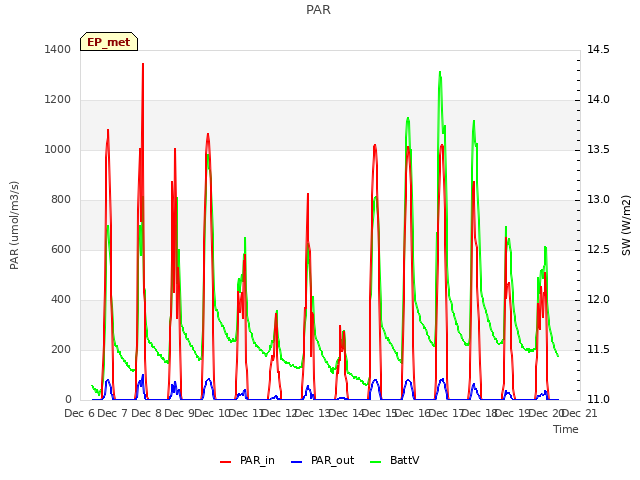
Task: Click the tallest red PAR_in peak near 1350
Action: tap(143, 64)
